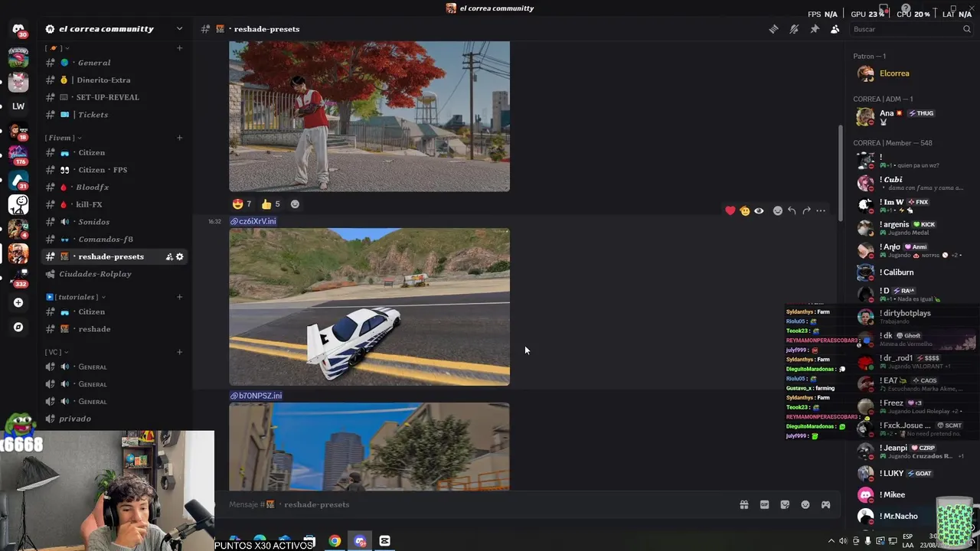Open the Sonidos channel

coord(115,222)
